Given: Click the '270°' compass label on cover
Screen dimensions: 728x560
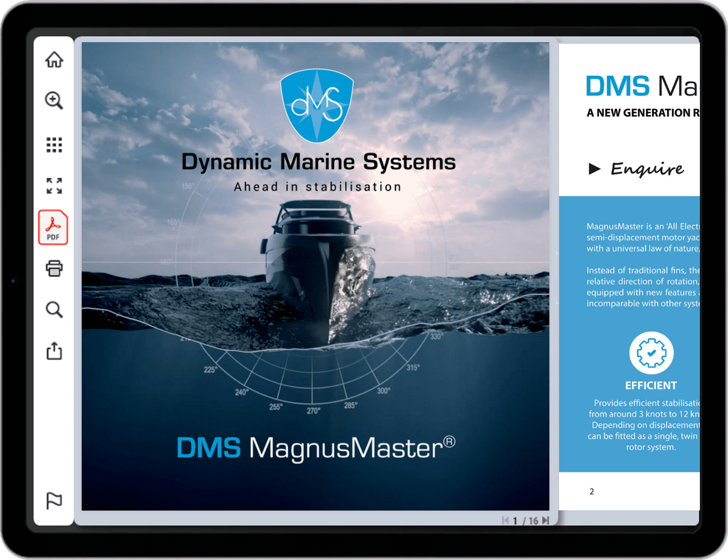Looking at the screenshot, I should coord(314,410).
